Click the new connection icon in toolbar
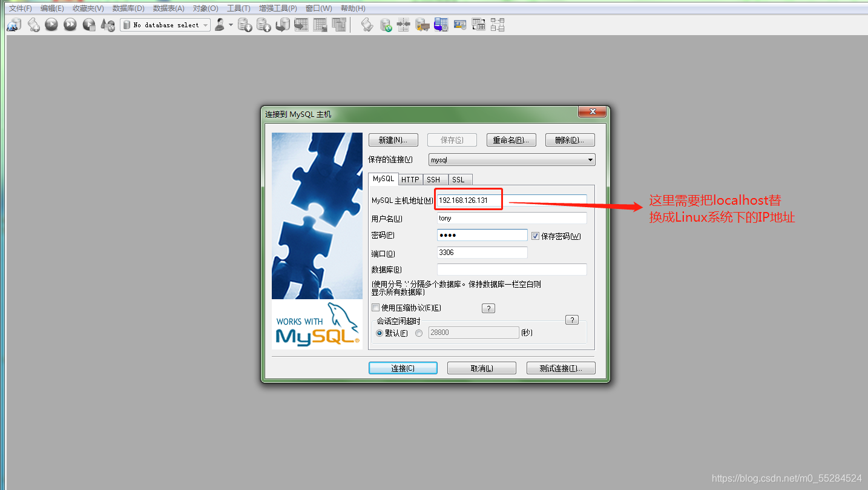Viewport: 868px width, 490px height. click(x=14, y=25)
